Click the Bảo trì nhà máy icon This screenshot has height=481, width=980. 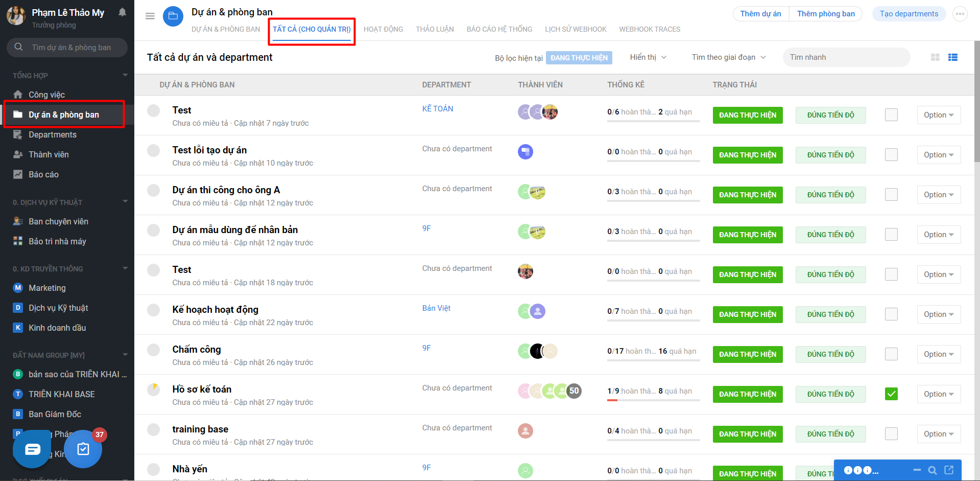click(x=18, y=241)
